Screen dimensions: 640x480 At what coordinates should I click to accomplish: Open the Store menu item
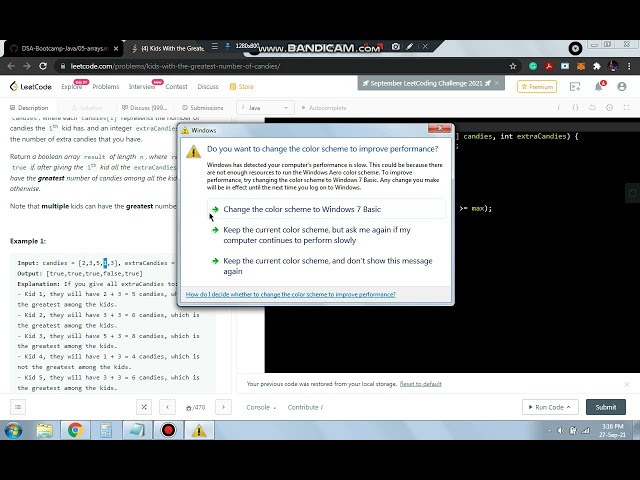click(x=242, y=87)
